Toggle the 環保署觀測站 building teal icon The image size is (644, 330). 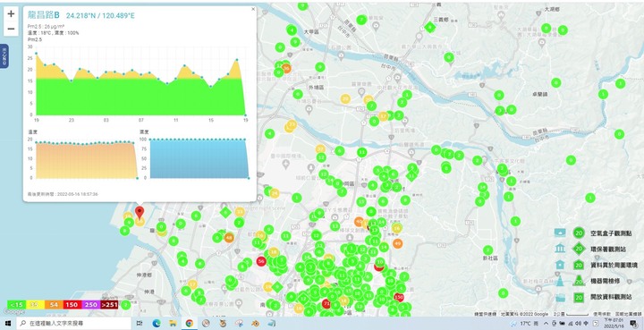coord(560,249)
